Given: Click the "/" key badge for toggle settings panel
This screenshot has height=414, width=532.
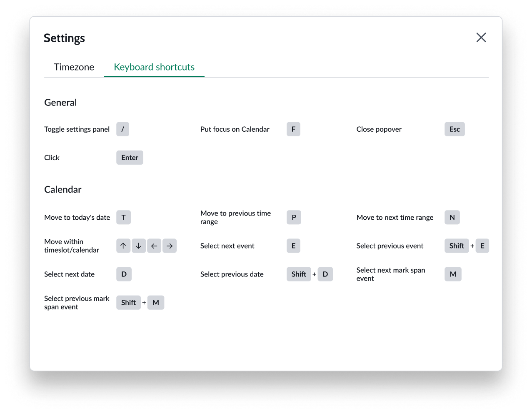Looking at the screenshot, I should click(x=122, y=129).
